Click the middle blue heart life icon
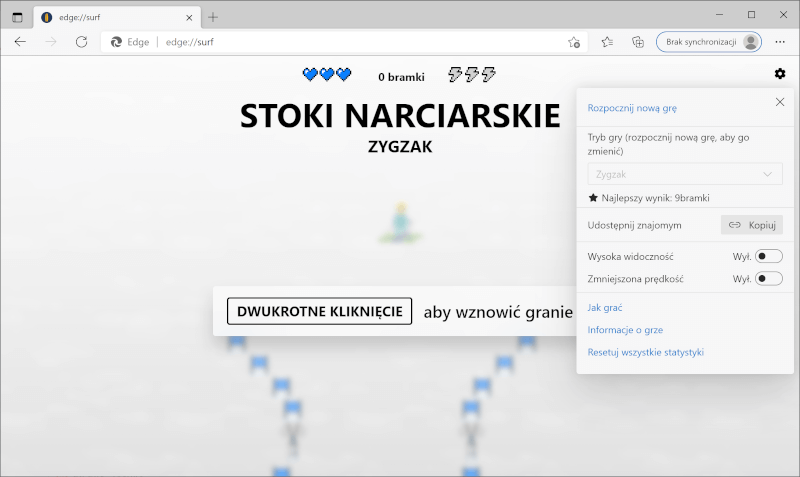Screen dimensions: 800x477 click(327, 74)
